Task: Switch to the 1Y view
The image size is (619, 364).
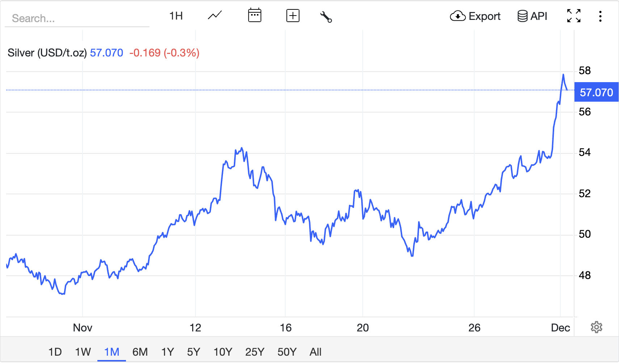Action: point(167,351)
